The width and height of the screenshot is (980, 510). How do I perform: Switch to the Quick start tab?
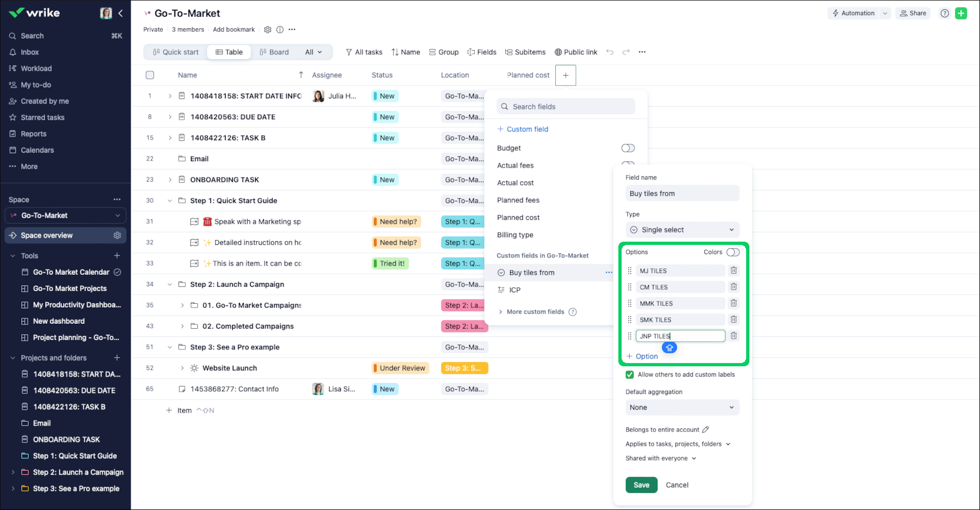tap(176, 52)
